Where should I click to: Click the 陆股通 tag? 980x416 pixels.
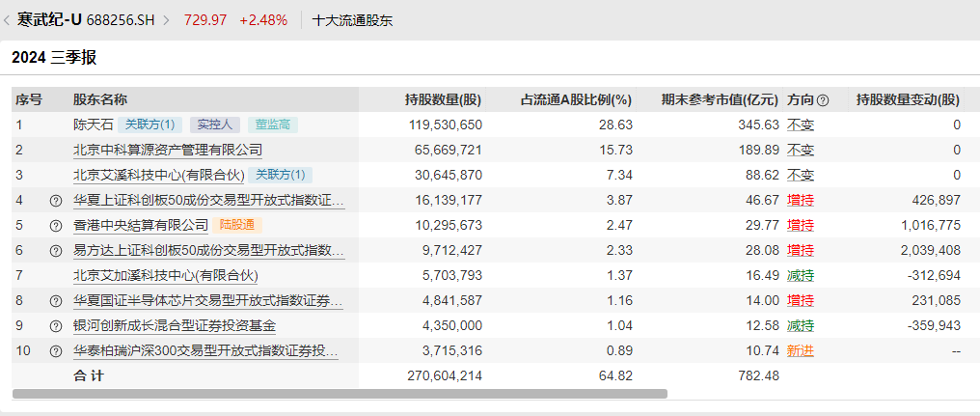pyautogui.click(x=239, y=225)
